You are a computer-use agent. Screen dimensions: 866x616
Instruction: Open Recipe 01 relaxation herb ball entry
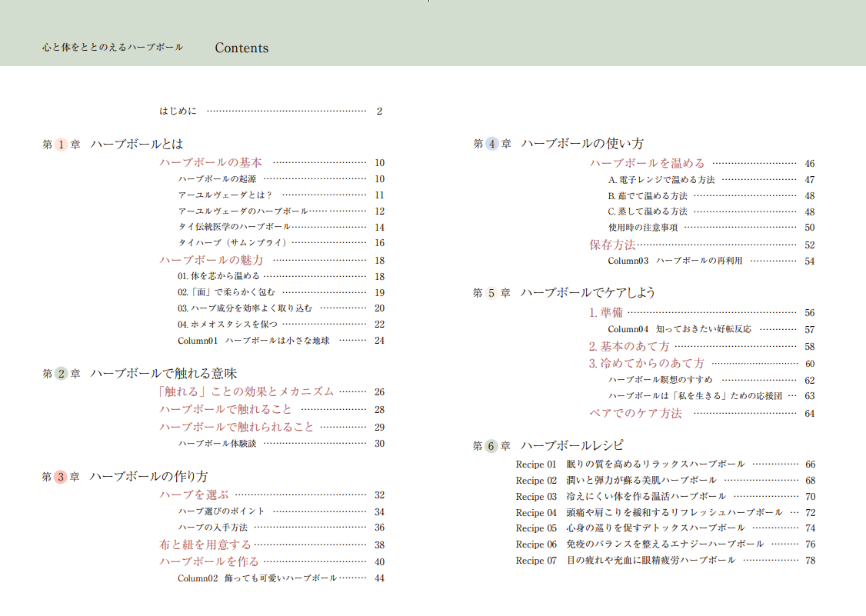630,464
